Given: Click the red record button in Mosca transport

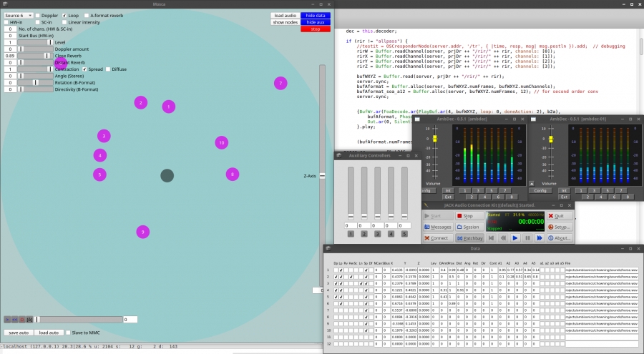Looking at the screenshot, I should 22,320.
